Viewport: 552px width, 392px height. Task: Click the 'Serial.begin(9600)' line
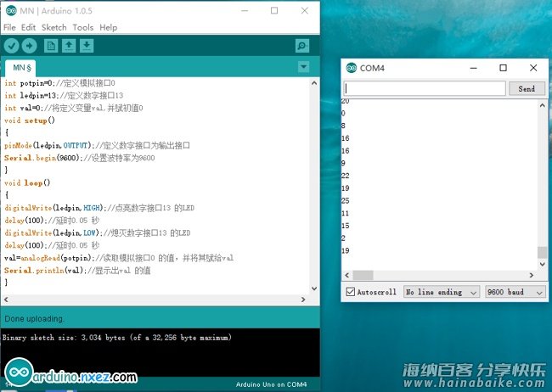click(80, 158)
